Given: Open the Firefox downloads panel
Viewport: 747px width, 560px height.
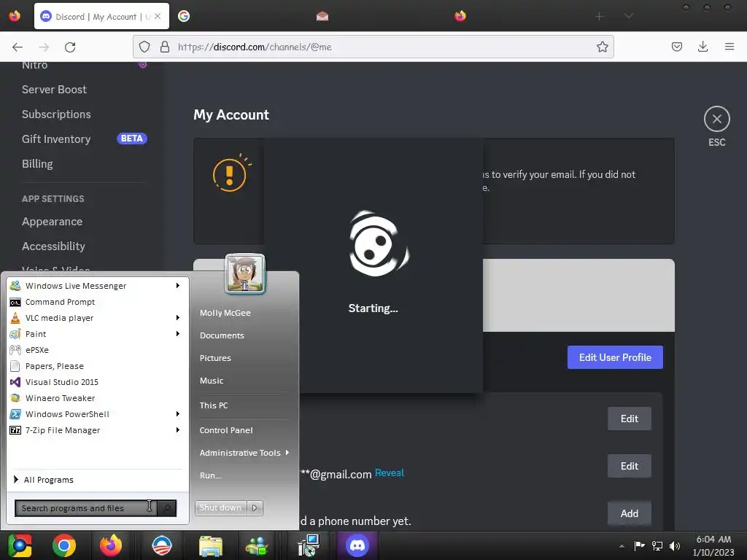Looking at the screenshot, I should [703, 47].
